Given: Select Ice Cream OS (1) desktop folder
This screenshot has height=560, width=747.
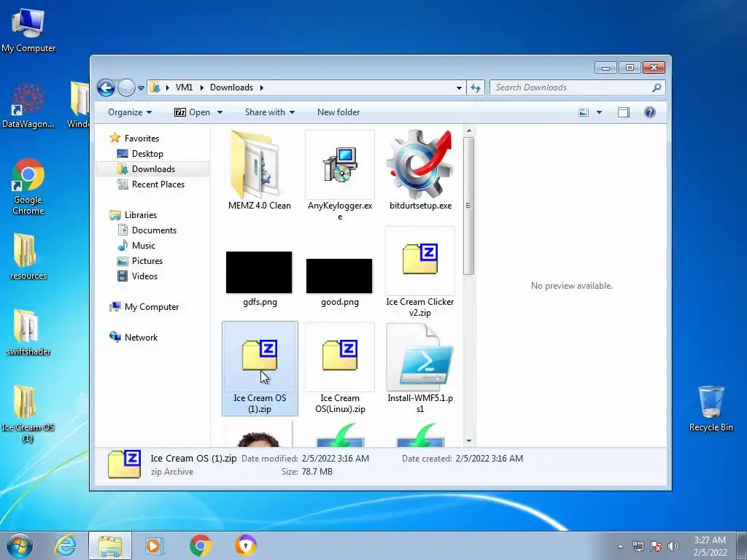Looking at the screenshot, I should point(28,413).
